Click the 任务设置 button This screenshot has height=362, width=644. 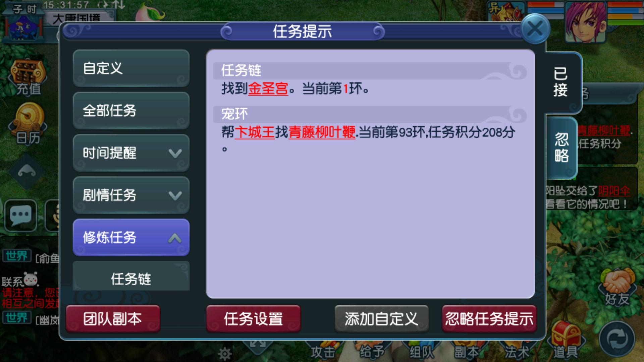pyautogui.click(x=253, y=319)
